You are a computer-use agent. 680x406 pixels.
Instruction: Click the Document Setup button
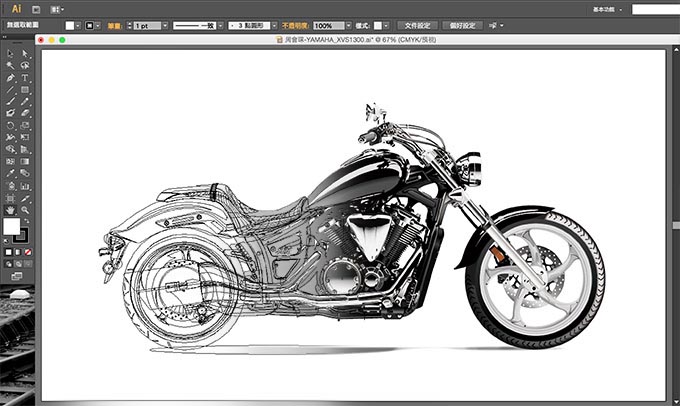pyautogui.click(x=417, y=26)
